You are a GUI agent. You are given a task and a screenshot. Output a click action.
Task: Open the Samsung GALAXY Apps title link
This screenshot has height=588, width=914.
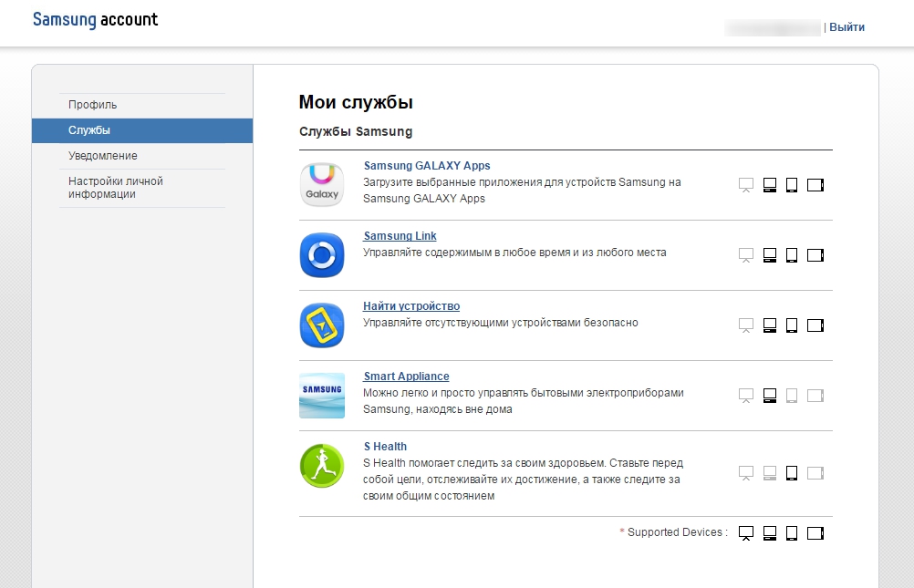coord(427,166)
